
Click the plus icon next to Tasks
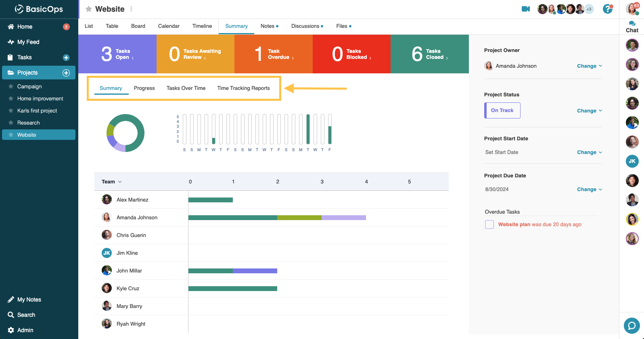click(x=66, y=58)
